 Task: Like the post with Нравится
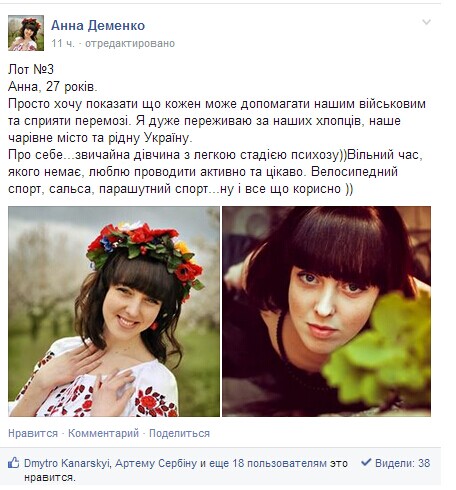[33, 433]
